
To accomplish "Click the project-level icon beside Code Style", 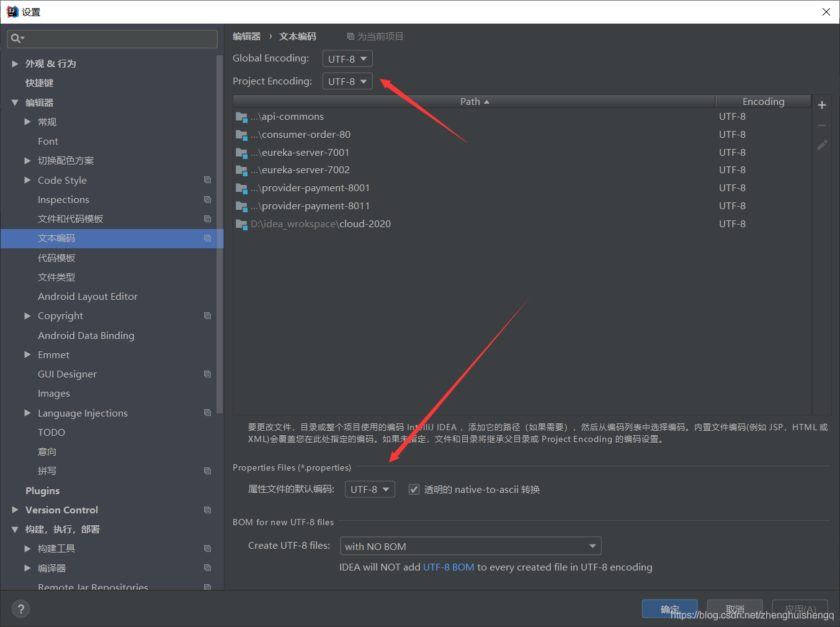I will pyautogui.click(x=207, y=180).
